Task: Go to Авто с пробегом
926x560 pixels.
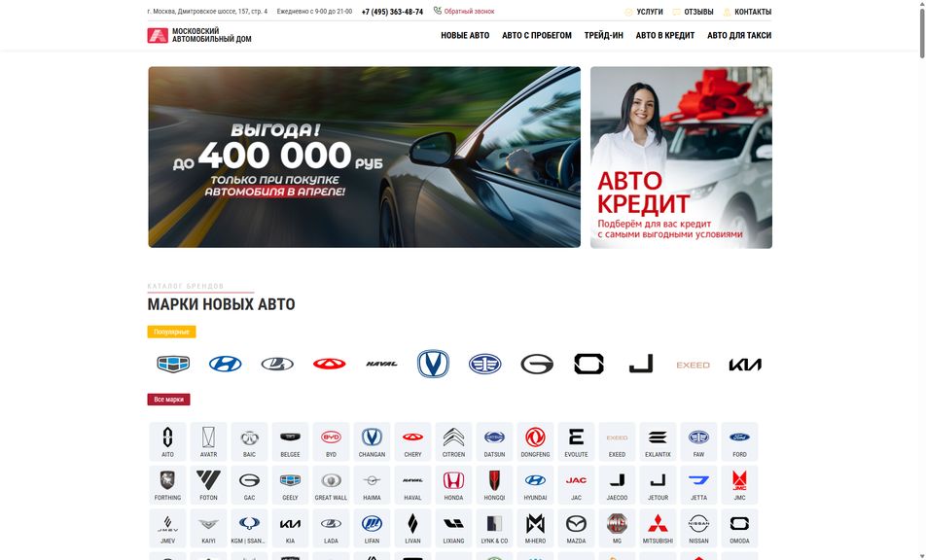Action: (537, 35)
